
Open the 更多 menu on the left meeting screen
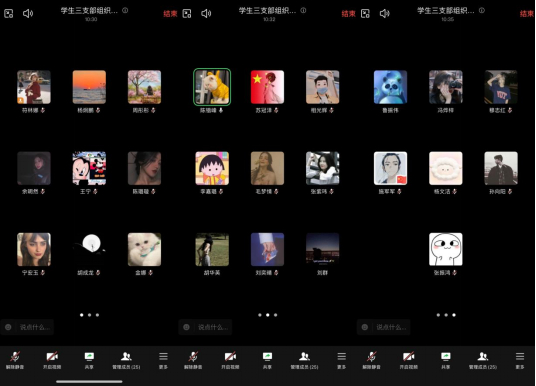pos(163,360)
